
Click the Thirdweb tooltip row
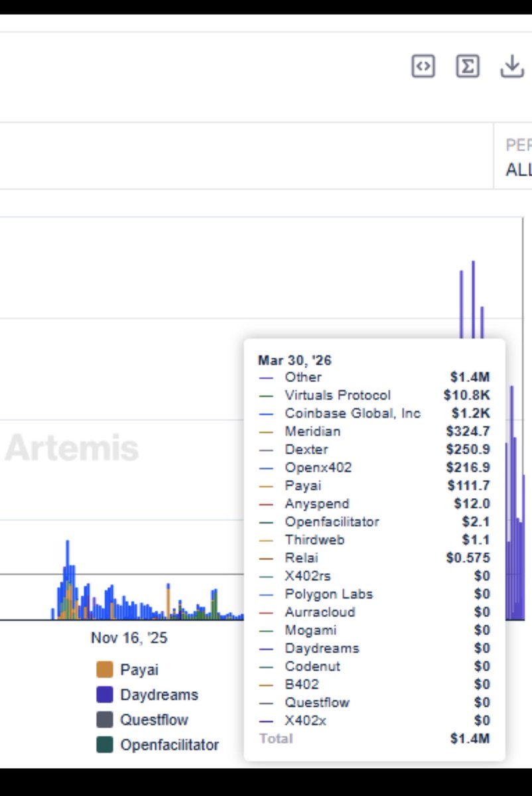374,540
